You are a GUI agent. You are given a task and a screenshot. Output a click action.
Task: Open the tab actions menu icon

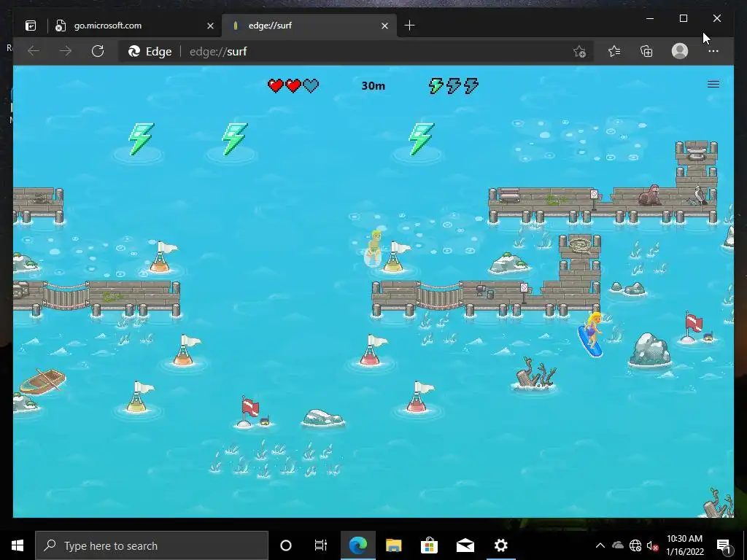coord(31,26)
